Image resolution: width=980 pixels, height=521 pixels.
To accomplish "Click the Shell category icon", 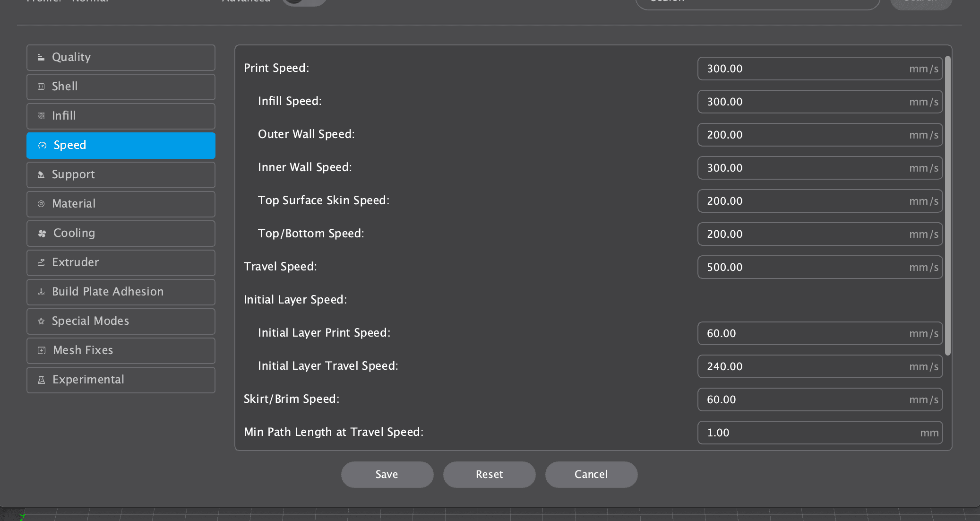I will (x=41, y=87).
